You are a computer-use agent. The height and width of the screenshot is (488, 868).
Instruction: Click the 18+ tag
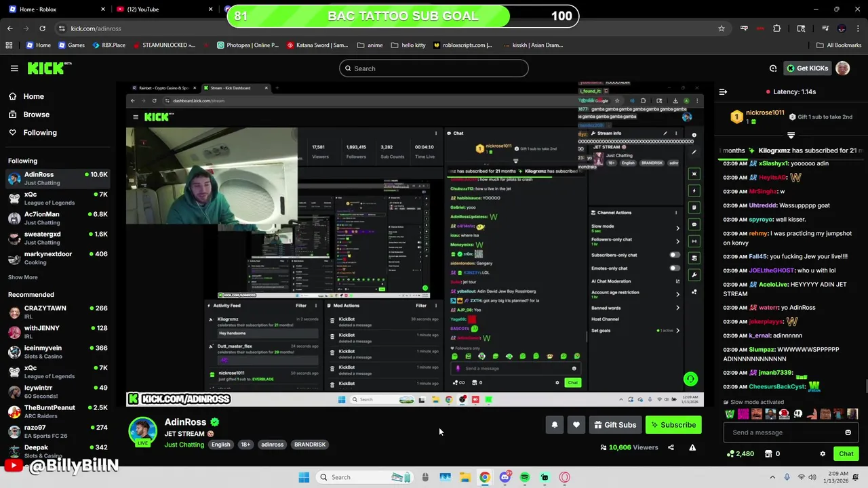tap(245, 445)
